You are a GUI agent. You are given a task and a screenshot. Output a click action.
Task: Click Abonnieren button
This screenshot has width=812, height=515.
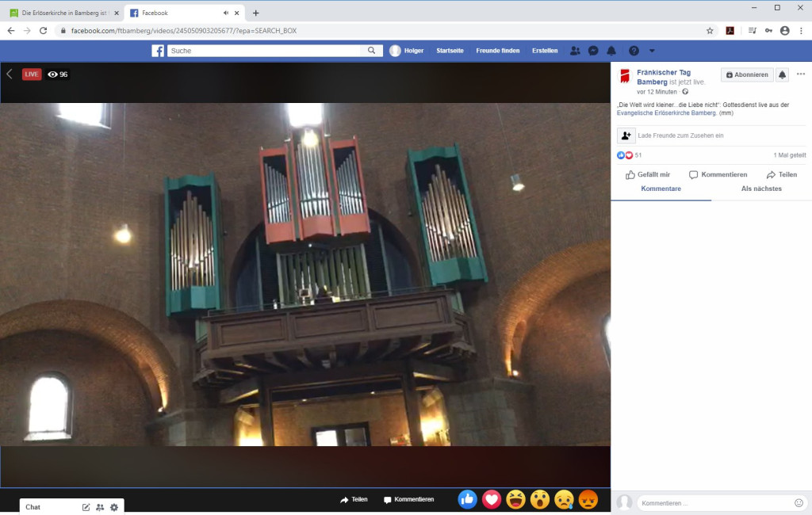click(x=747, y=74)
